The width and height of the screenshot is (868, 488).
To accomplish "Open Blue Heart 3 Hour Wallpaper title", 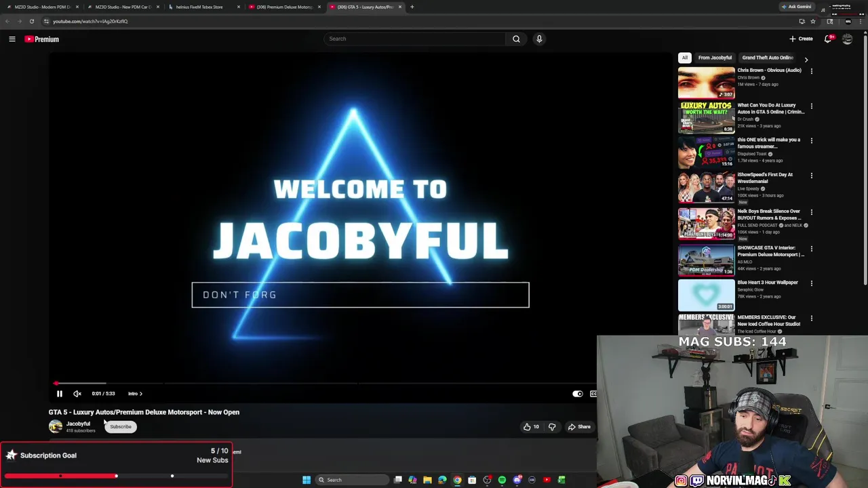I will click(768, 283).
